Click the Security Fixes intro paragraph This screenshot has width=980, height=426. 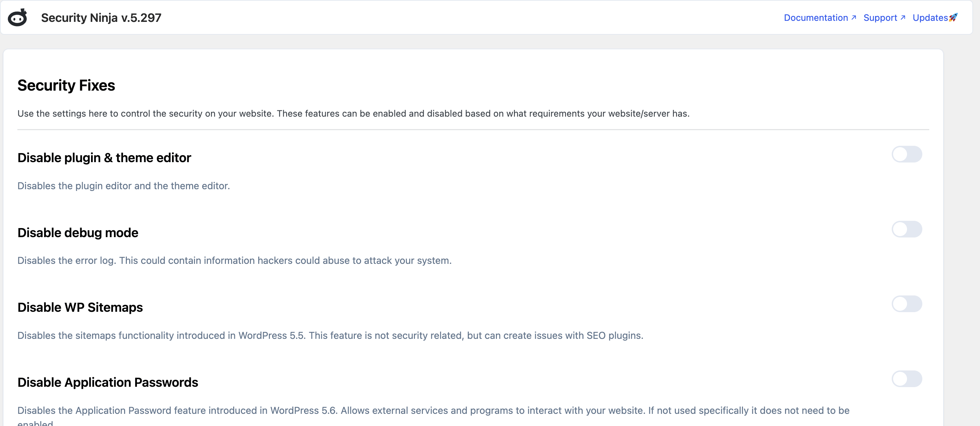coord(353,114)
